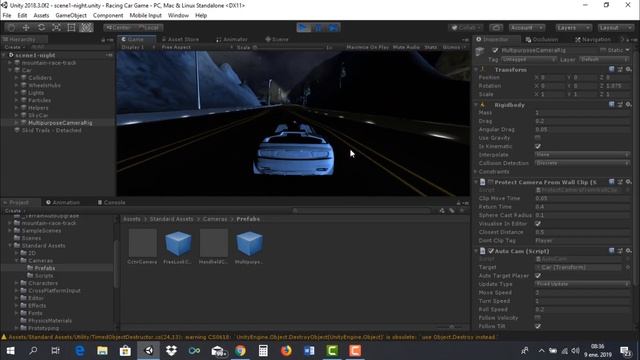Open Calculator from taskbar
This screenshot has width=640, height=360.
(x=263, y=351)
